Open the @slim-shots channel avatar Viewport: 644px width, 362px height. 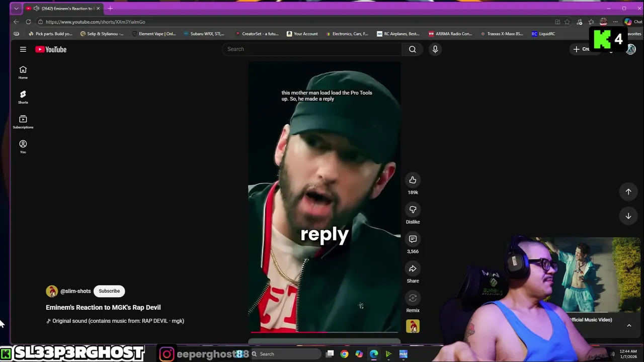(52, 292)
